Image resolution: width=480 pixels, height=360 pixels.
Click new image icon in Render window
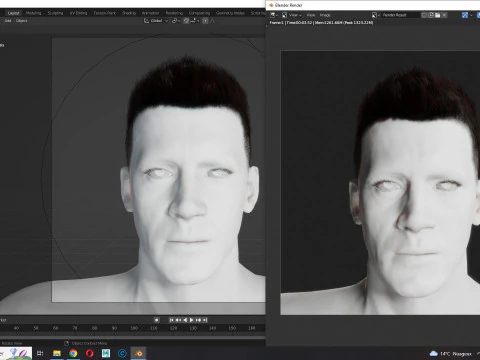click(431, 15)
